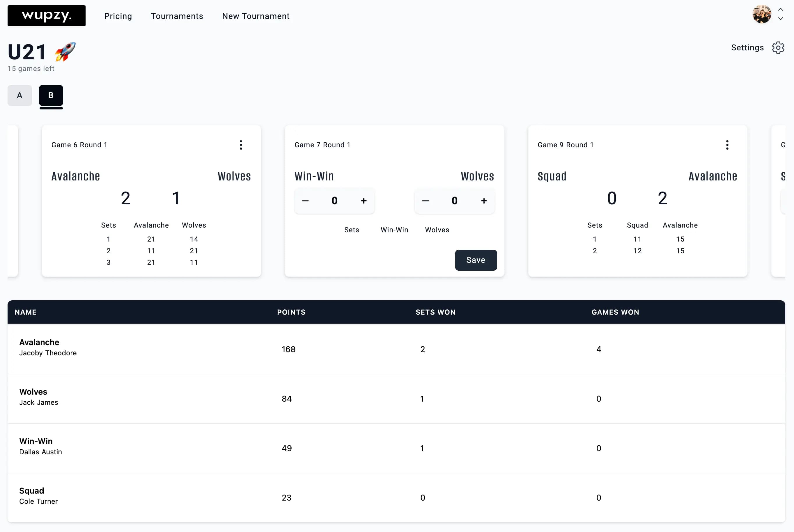Click the three-dot menu on Game 6
Image resolution: width=794 pixels, height=532 pixels.
[240, 145]
